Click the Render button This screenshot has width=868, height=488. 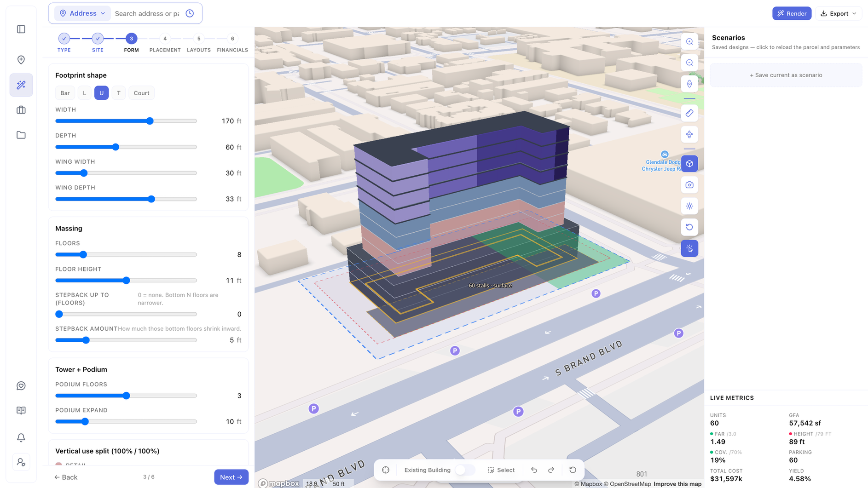(x=792, y=13)
